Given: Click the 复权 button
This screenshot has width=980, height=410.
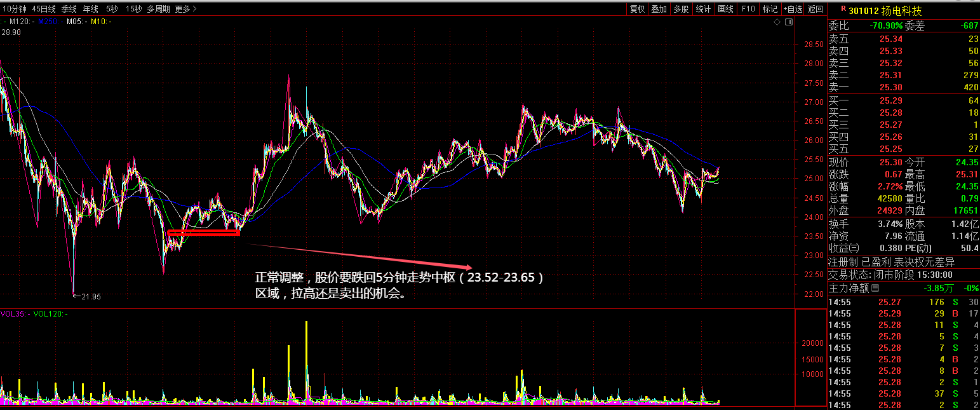Looking at the screenshot, I should tap(637, 9).
